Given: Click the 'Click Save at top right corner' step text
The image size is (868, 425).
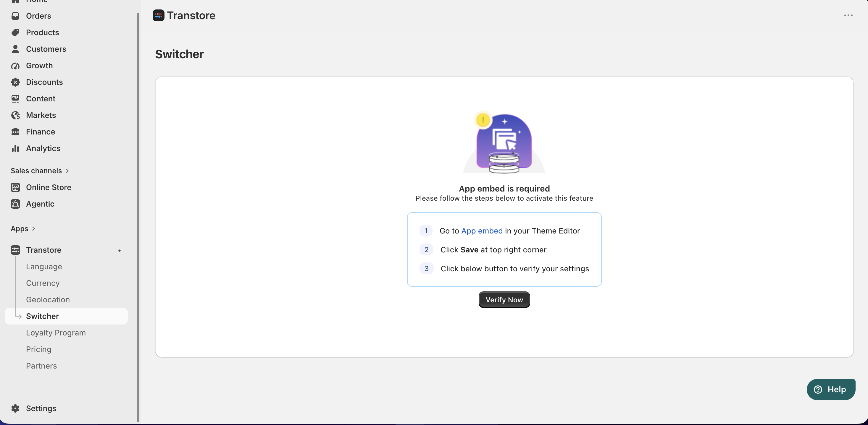Looking at the screenshot, I should click(493, 250).
